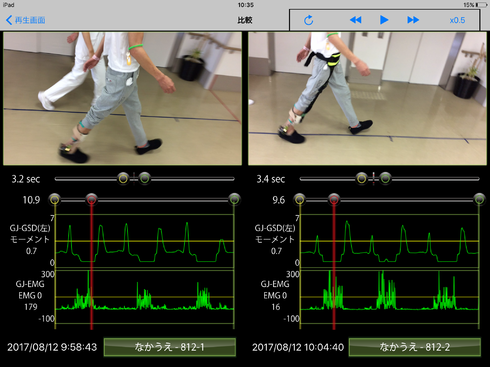Tap the reload circular arrow icon
Image resolution: width=490 pixels, height=367 pixels.
[308, 20]
